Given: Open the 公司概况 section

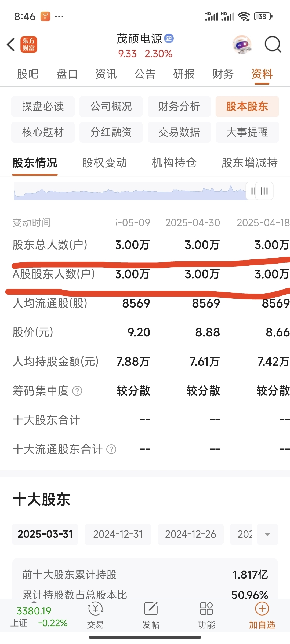Looking at the screenshot, I should point(111,106).
